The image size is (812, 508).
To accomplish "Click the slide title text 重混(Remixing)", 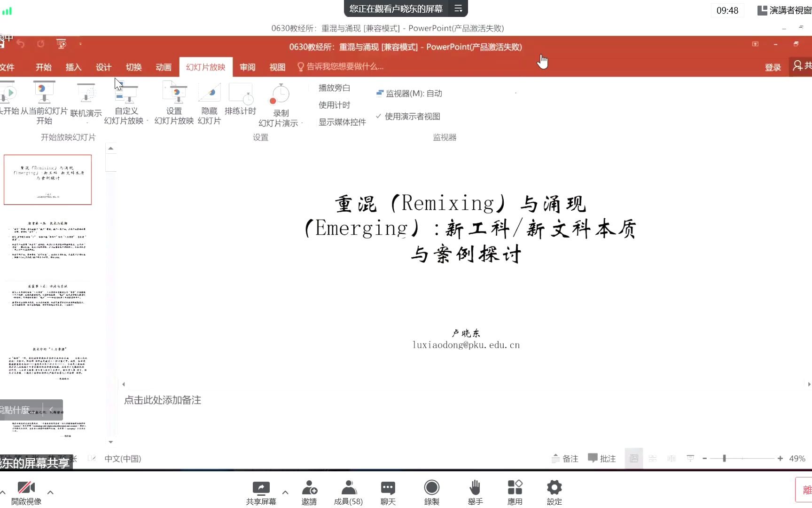I will [469, 229].
